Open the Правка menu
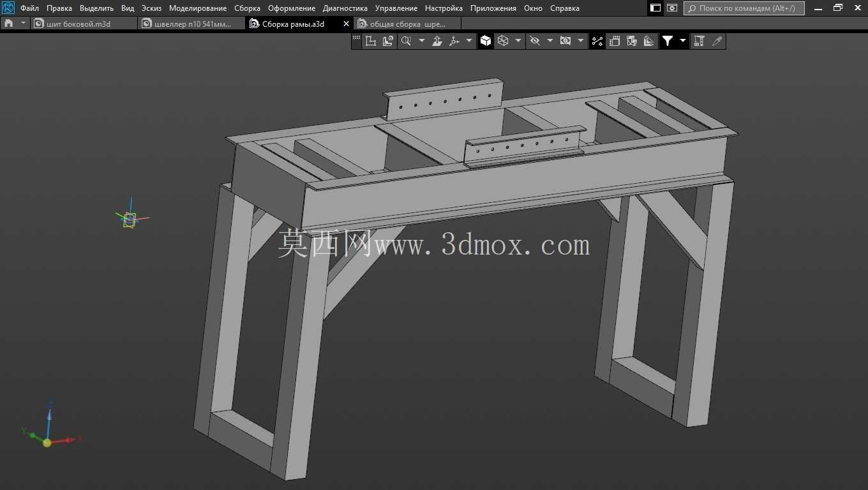This screenshot has height=490, width=868. (59, 8)
